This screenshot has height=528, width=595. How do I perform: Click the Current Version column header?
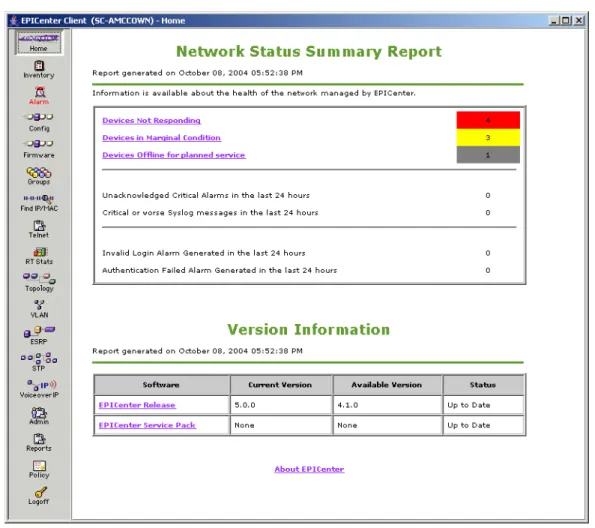(x=281, y=385)
